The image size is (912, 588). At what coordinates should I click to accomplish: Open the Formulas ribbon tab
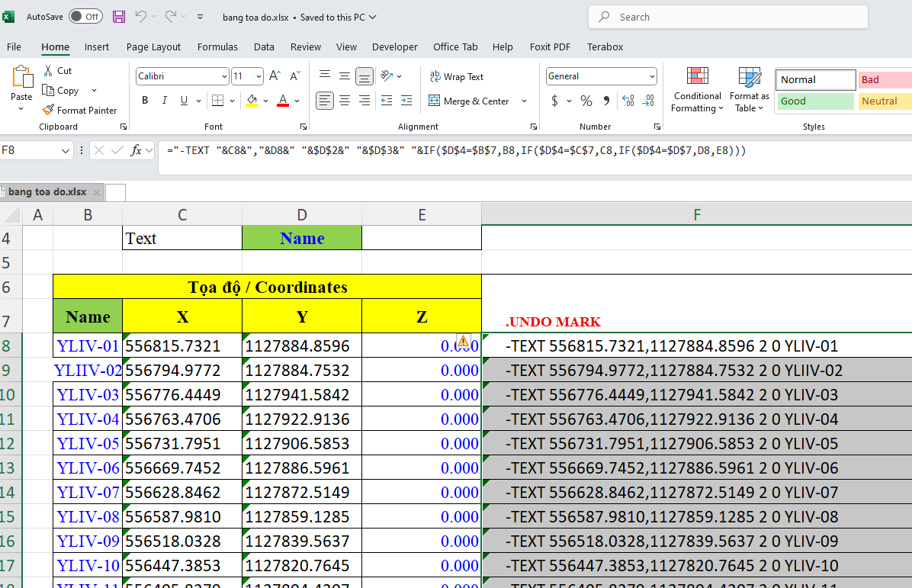coord(217,47)
